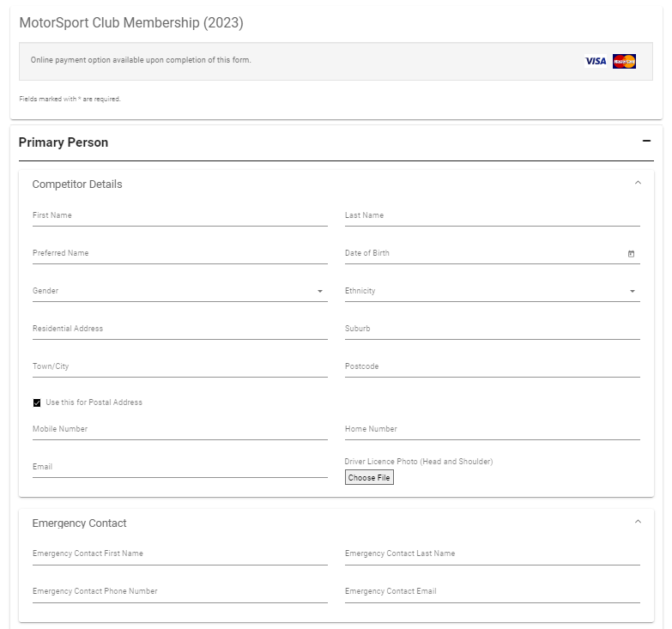Click the Visa payment logo
This screenshot has width=672, height=629.
point(595,61)
